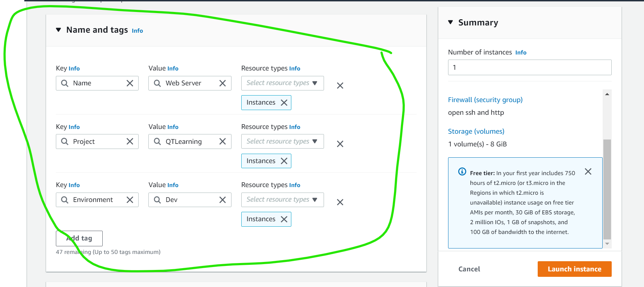644x287 pixels.
Task: Open resource types dropdown for Project tag
Action: point(282,141)
